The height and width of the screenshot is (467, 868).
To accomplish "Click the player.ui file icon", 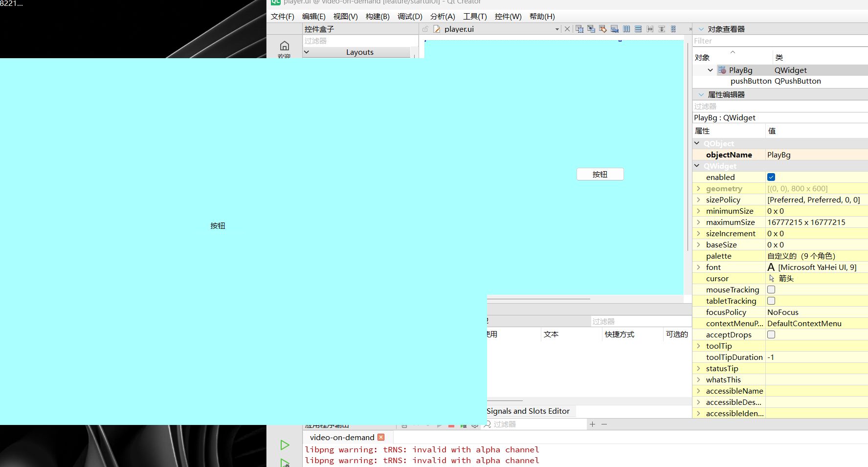I will point(437,29).
